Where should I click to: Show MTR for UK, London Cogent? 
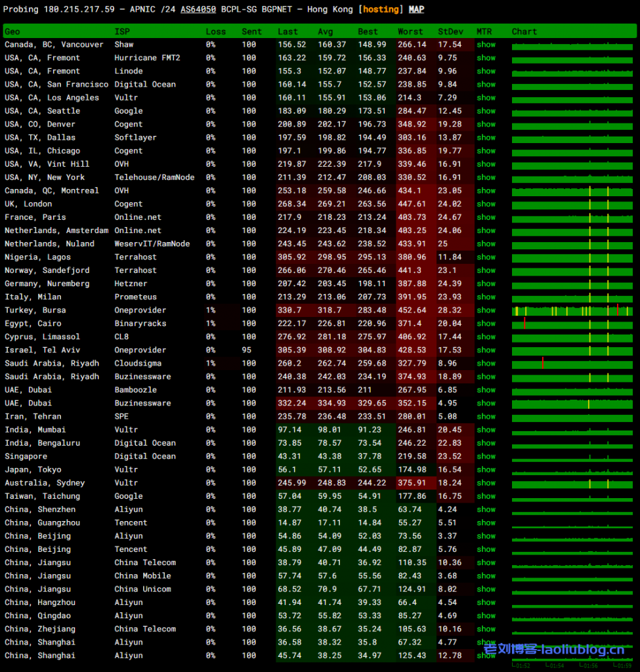tap(486, 204)
